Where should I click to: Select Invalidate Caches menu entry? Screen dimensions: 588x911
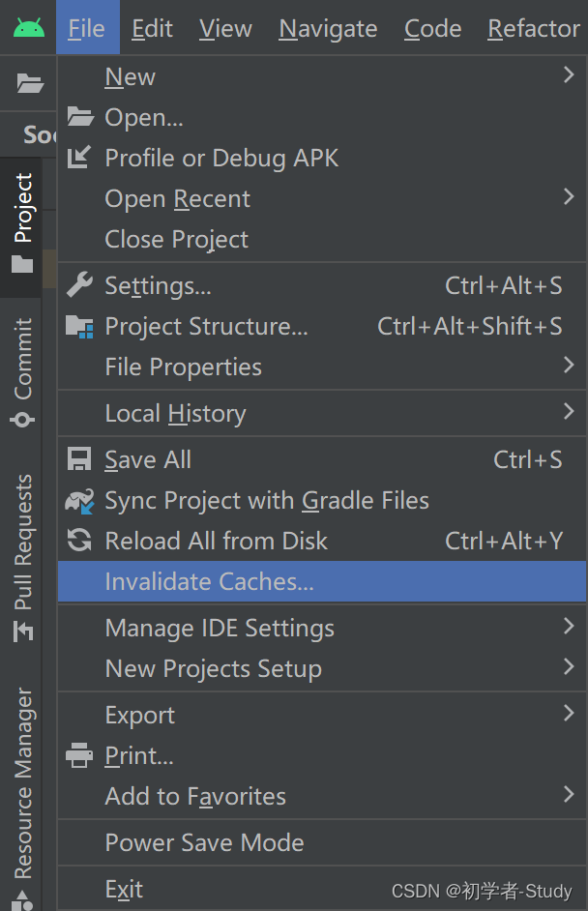tap(322, 581)
